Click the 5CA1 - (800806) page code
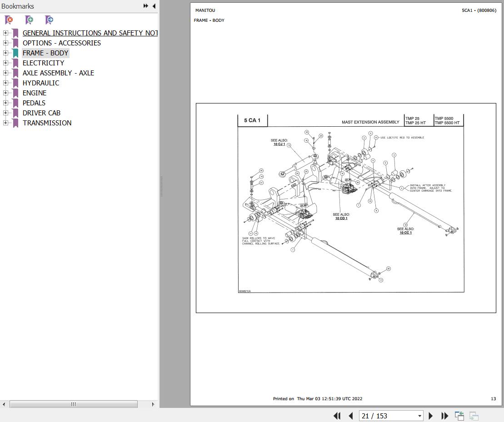Image resolution: width=504 pixels, height=422 pixels. (479, 10)
